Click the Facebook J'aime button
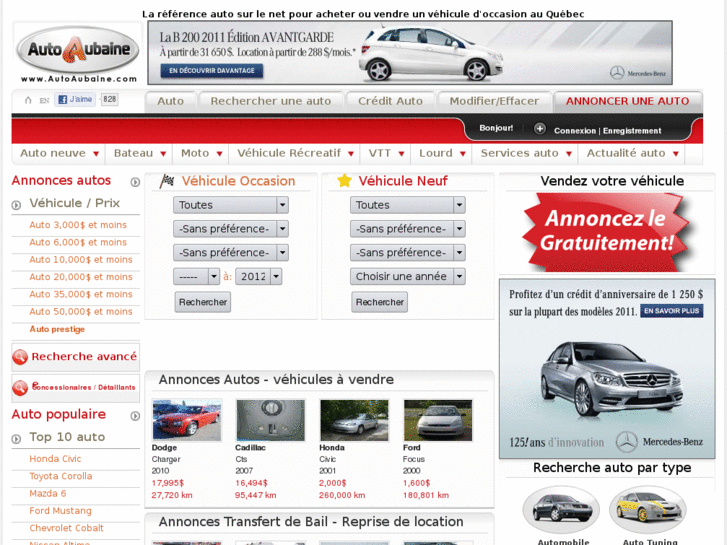 (75, 99)
